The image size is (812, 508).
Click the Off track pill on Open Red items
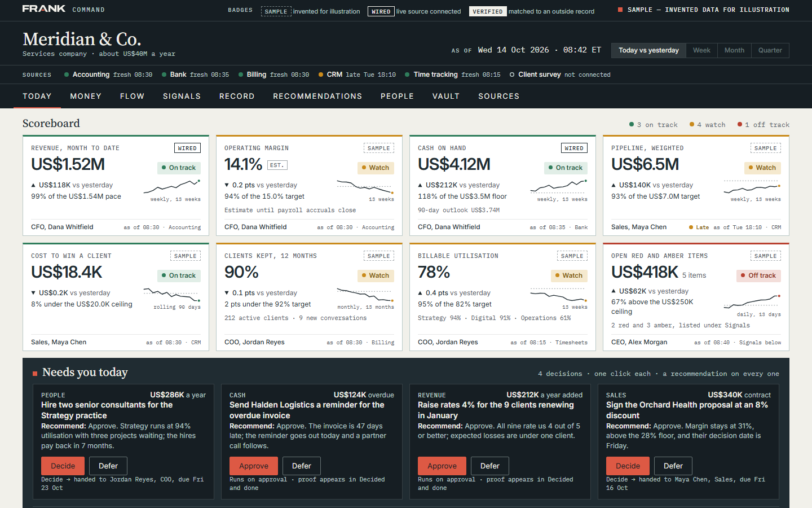pyautogui.click(x=758, y=275)
